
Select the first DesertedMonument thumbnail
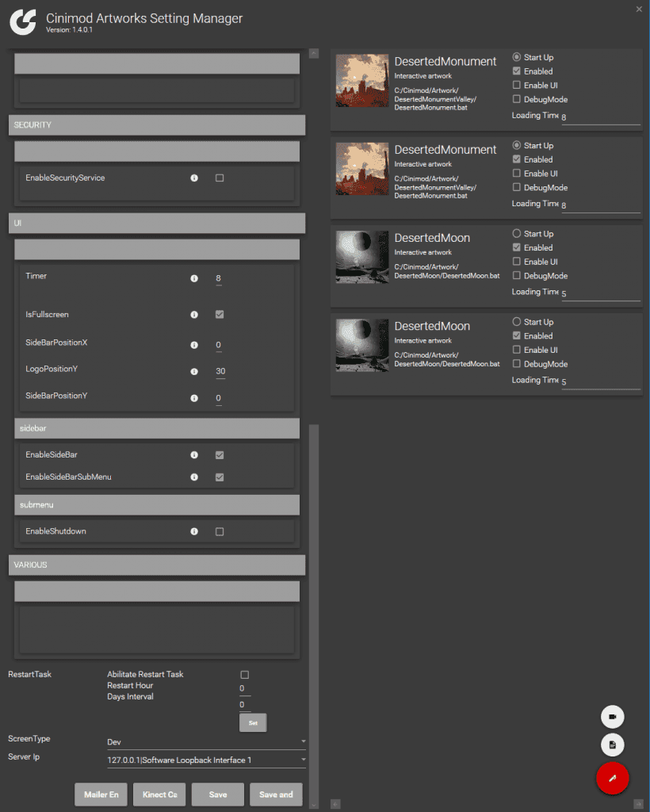(x=362, y=81)
